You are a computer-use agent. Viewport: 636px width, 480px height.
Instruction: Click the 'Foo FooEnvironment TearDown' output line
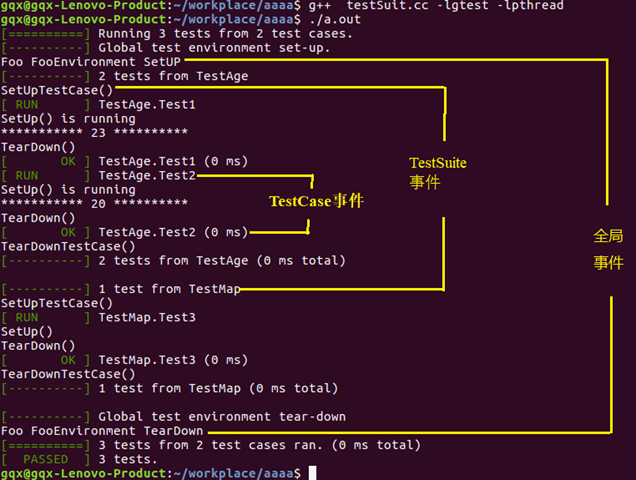pyautogui.click(x=102, y=431)
